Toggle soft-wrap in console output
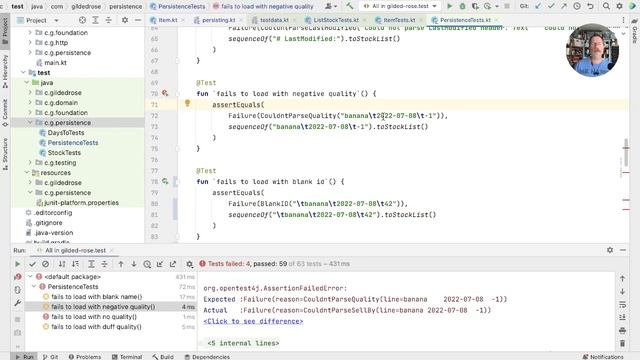Screen dimensions: 640x360 [622, 304]
